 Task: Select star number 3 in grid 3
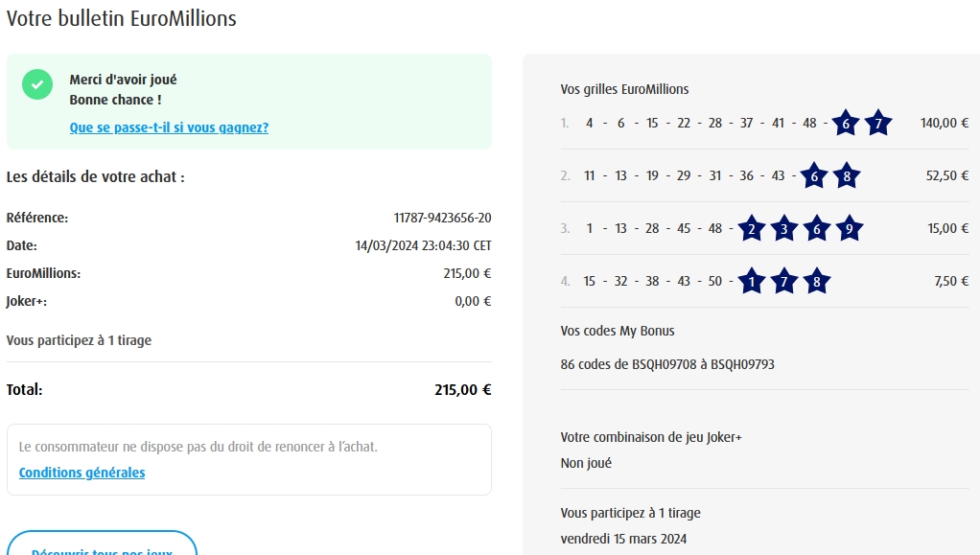(x=784, y=229)
